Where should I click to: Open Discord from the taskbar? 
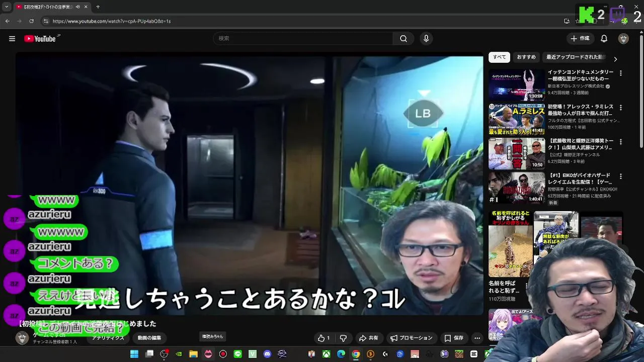coord(267,354)
